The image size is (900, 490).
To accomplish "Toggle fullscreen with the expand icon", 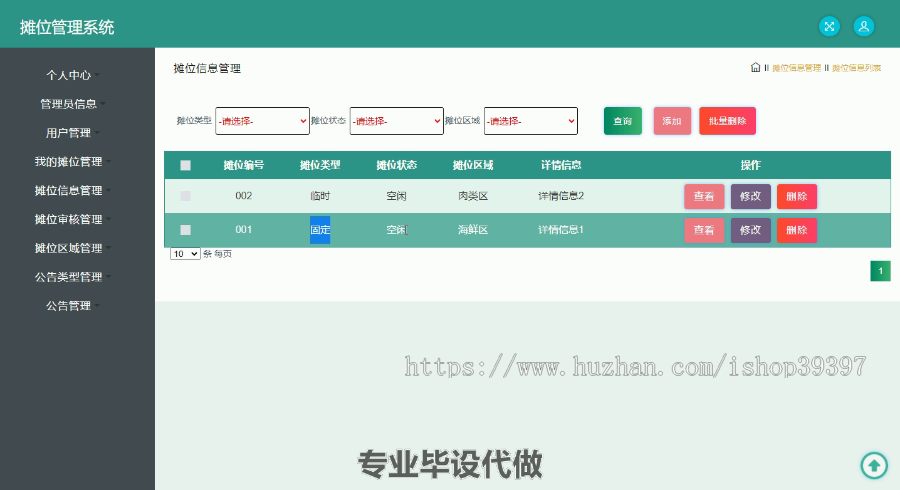I will coord(829,26).
